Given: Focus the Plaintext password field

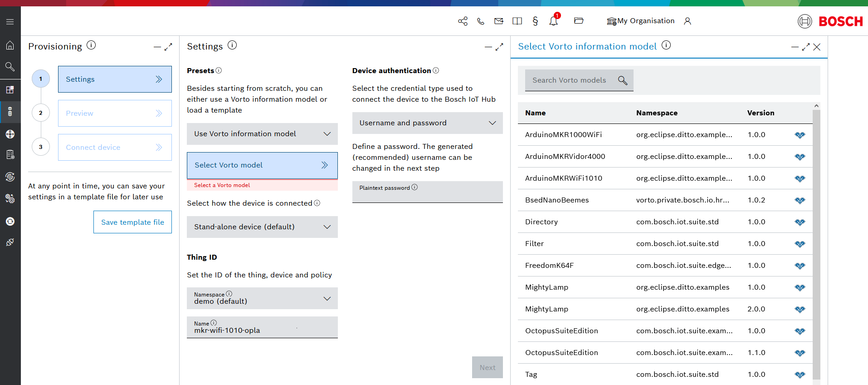Looking at the screenshot, I should tap(427, 192).
